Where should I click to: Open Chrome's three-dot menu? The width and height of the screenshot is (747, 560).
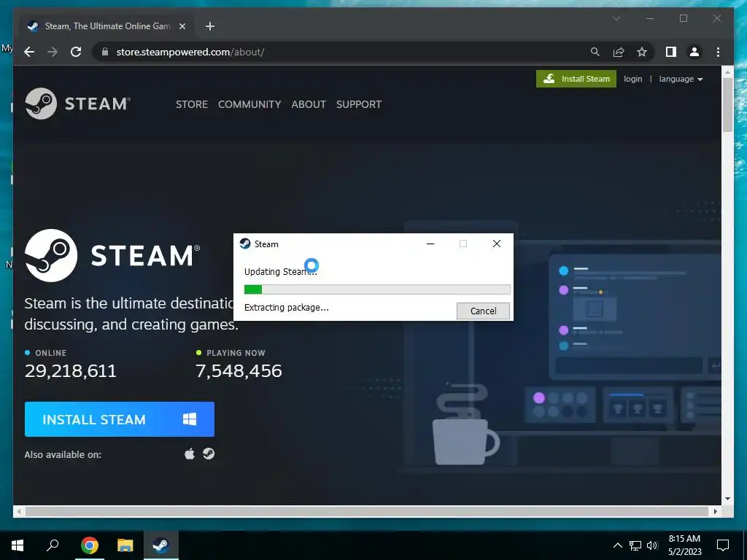pos(718,52)
